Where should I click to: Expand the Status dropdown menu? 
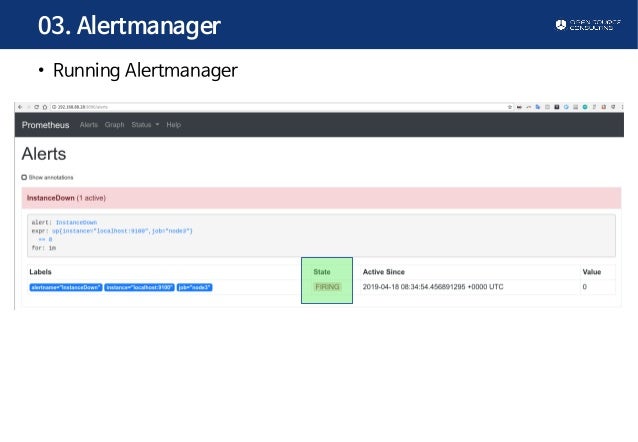(x=145, y=125)
